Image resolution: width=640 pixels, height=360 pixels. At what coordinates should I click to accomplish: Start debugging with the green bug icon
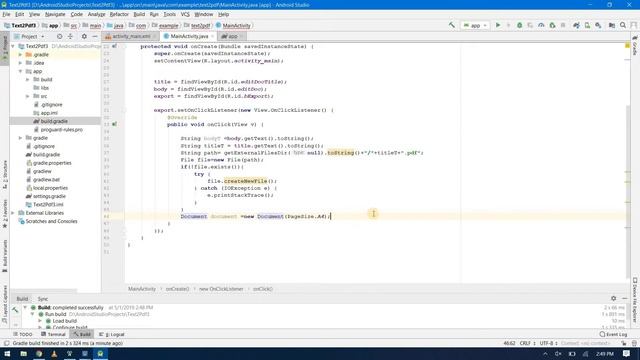pyautogui.click(x=520, y=25)
